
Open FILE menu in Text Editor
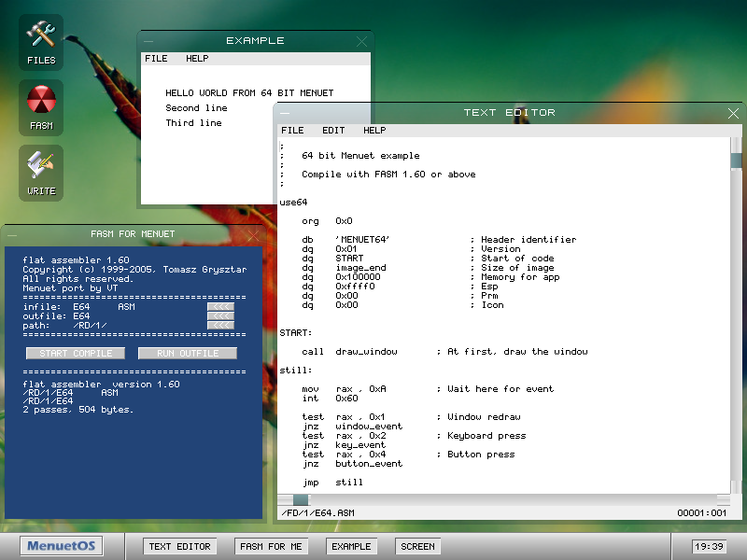click(x=292, y=131)
